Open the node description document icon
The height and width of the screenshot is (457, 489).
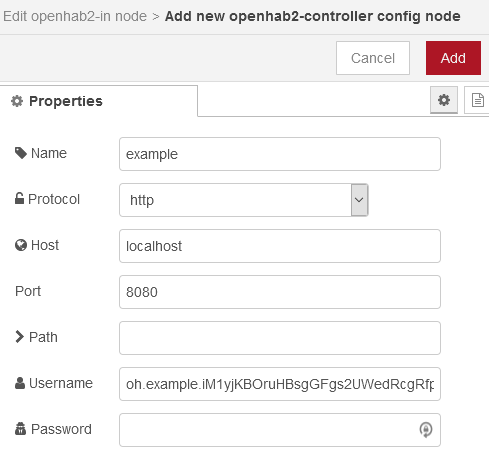[x=477, y=100]
